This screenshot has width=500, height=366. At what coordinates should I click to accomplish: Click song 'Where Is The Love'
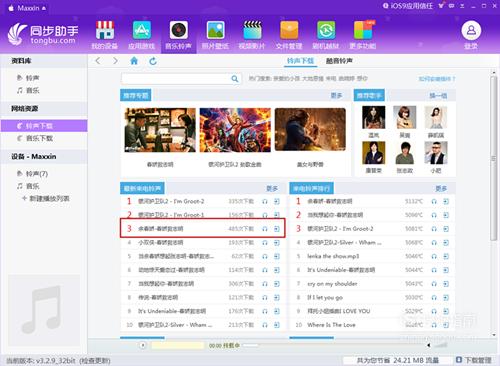coord(331,325)
